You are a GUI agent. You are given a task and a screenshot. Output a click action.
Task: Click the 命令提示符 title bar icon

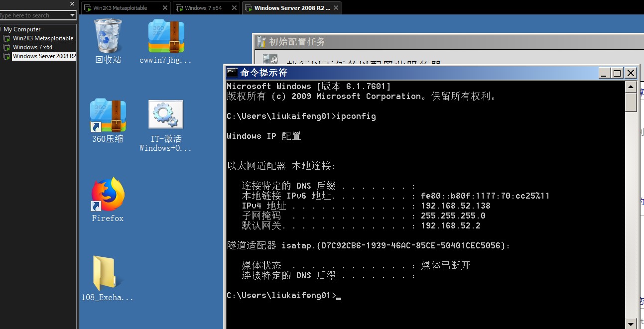click(x=232, y=72)
